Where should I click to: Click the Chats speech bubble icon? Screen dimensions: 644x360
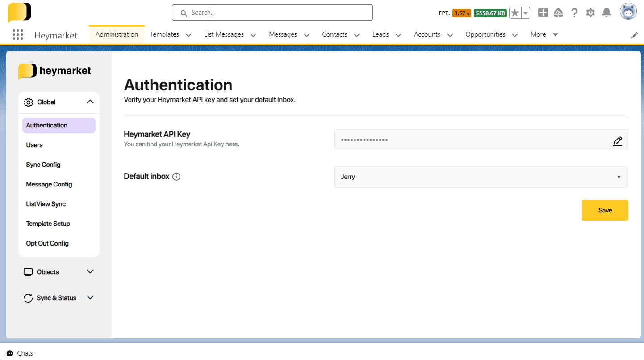(10, 353)
